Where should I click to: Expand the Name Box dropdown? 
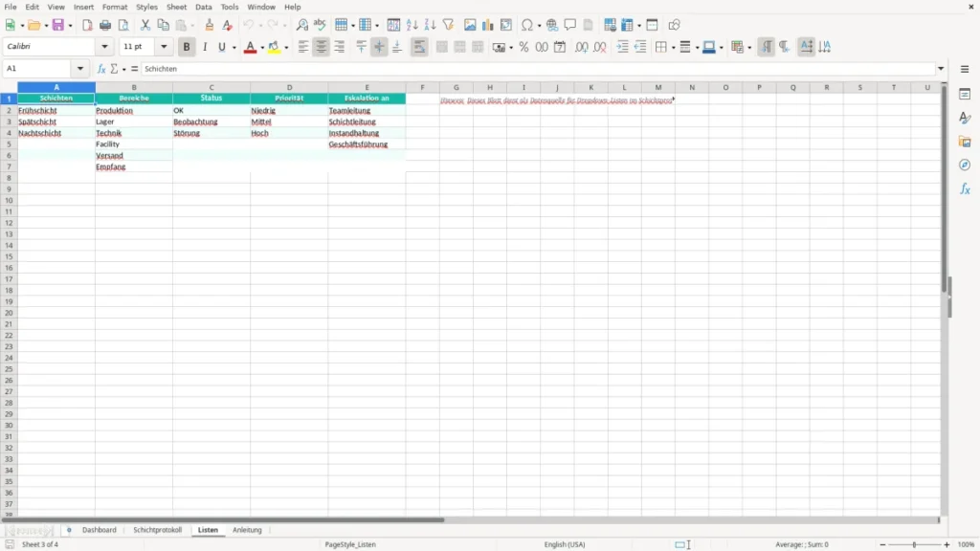[80, 69]
